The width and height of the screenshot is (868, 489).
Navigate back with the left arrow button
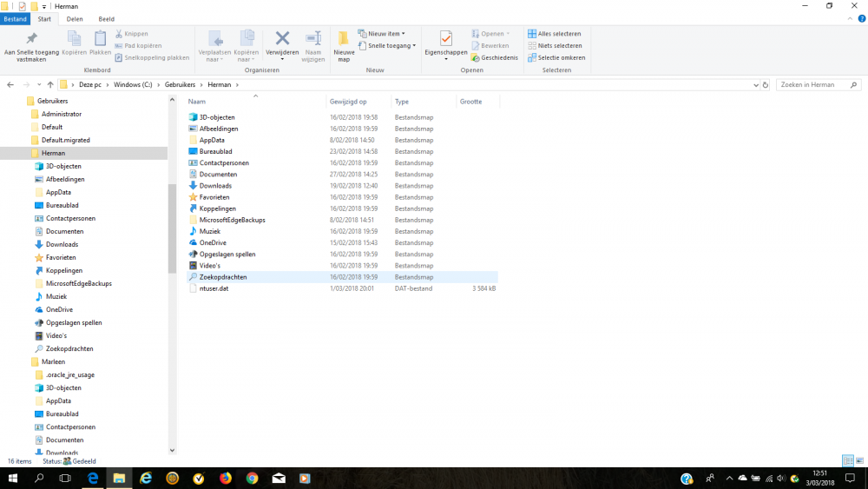coord(11,84)
